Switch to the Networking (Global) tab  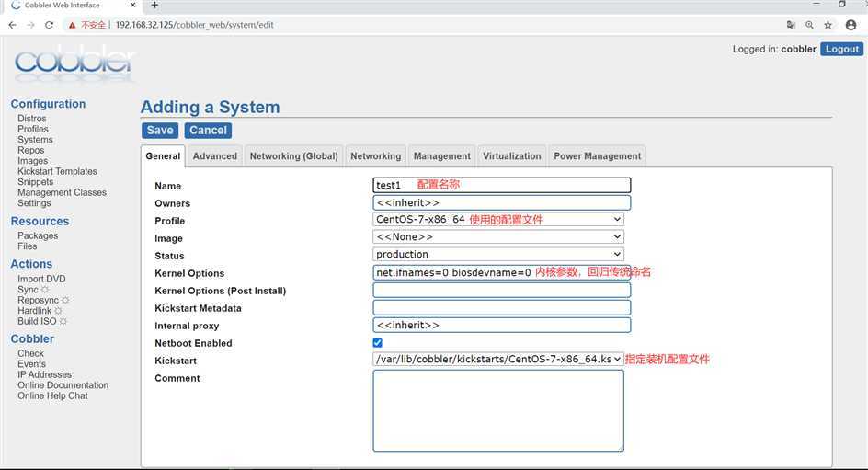click(x=293, y=156)
